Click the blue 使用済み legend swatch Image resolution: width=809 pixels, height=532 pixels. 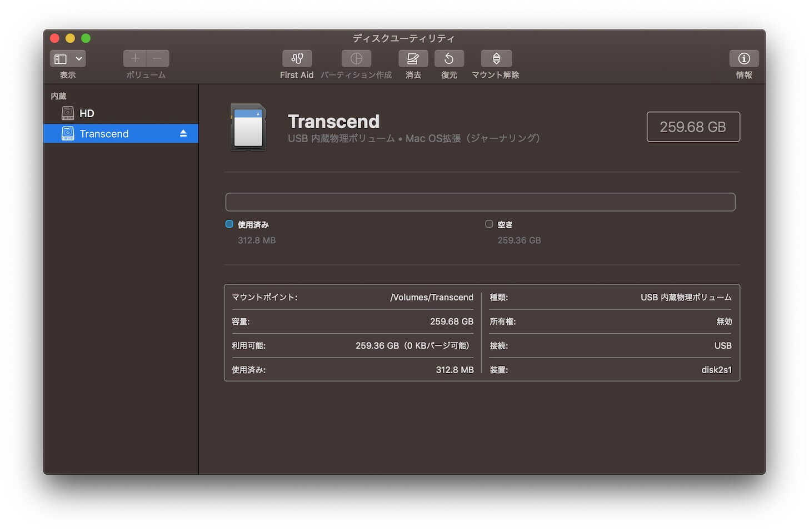click(x=229, y=224)
